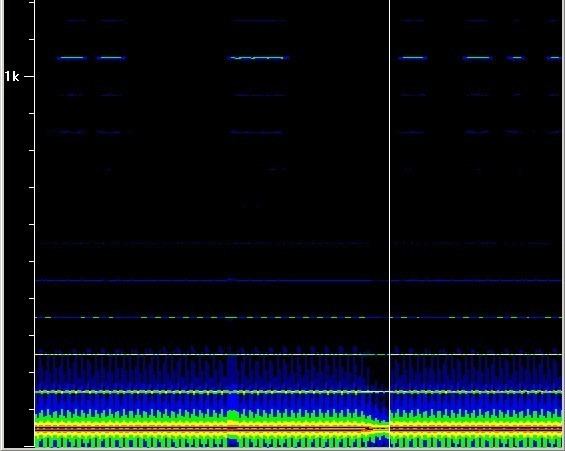
Task: Click the faint harmonic trace just below 1k
Action: (x=258, y=95)
